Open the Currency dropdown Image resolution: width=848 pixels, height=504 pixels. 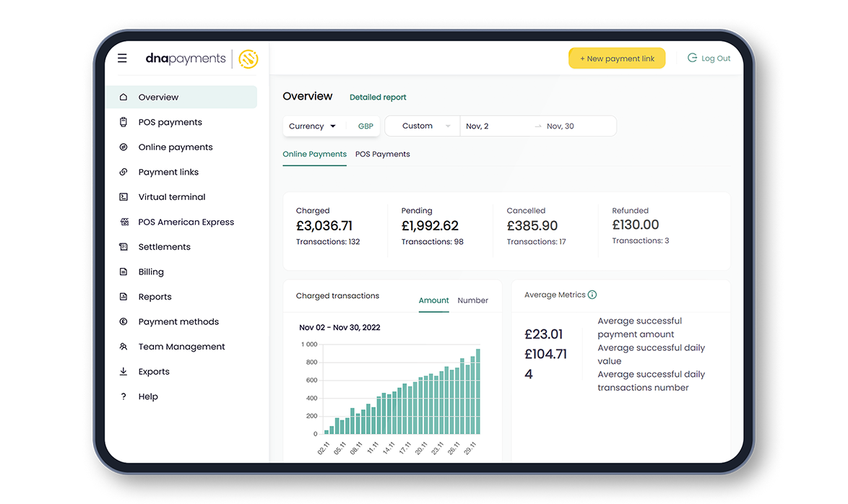313,126
